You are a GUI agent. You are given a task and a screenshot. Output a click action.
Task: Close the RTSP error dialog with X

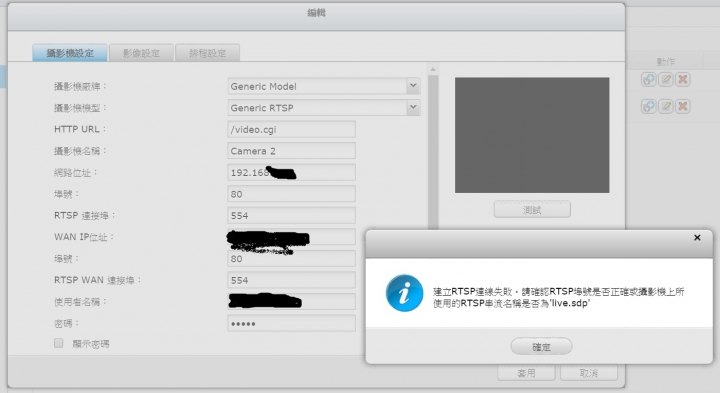pos(697,237)
